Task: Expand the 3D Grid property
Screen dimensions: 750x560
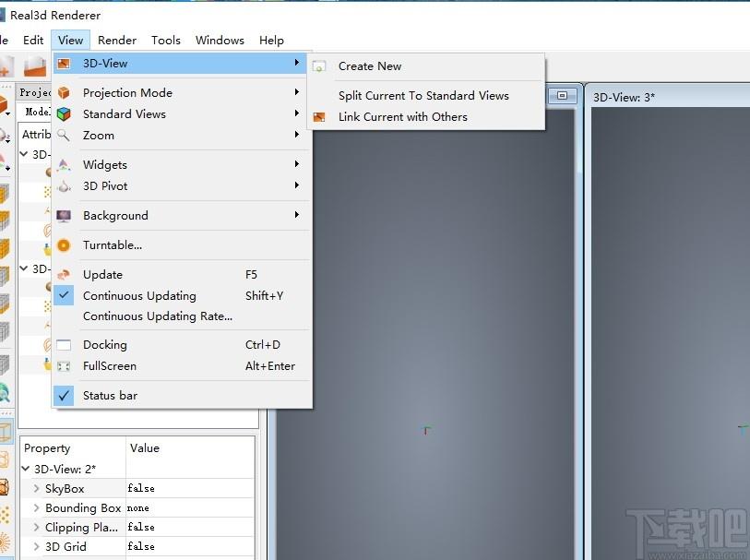Action: point(36,546)
